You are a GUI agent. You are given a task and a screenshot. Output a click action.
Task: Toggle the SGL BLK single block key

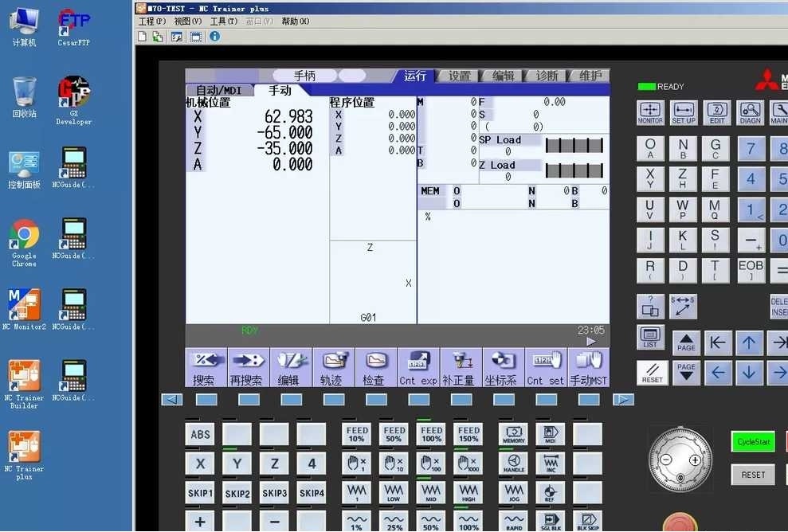551,522
